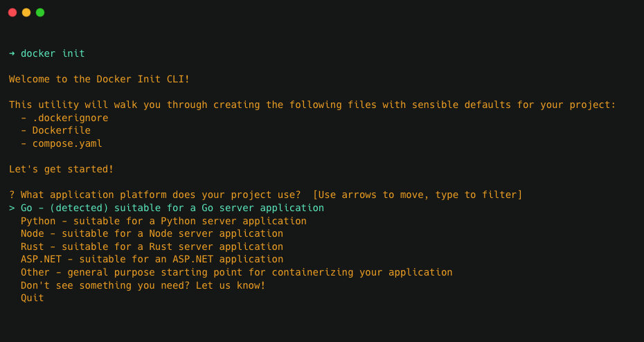Viewport: 644px width, 342px height.
Task: Click the "docker init" command text
Action: (53, 53)
